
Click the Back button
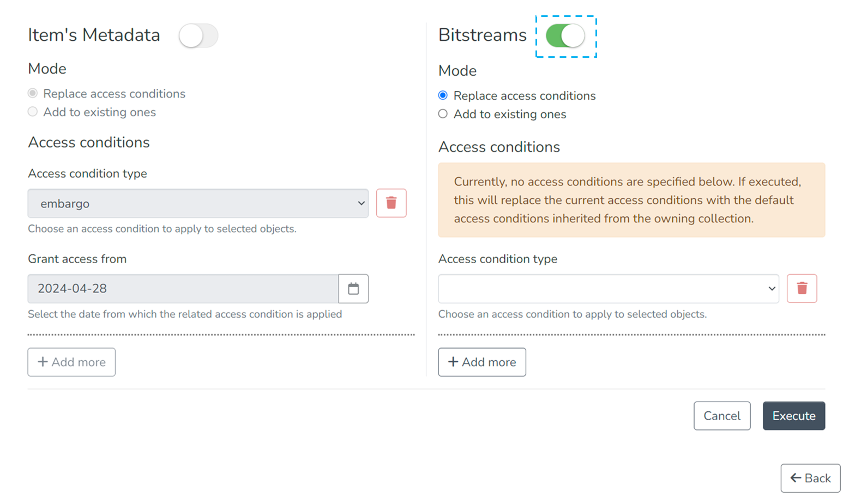coord(810,478)
